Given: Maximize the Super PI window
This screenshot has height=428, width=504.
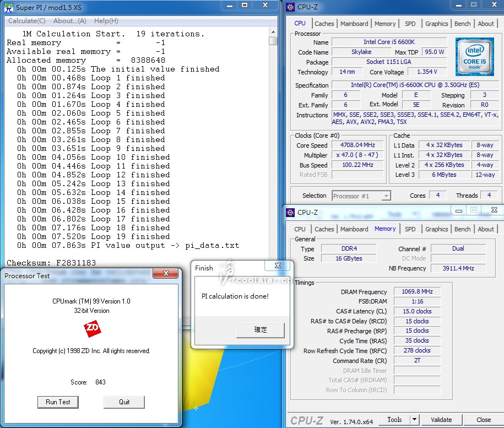Looking at the screenshot, I should (x=245, y=6).
